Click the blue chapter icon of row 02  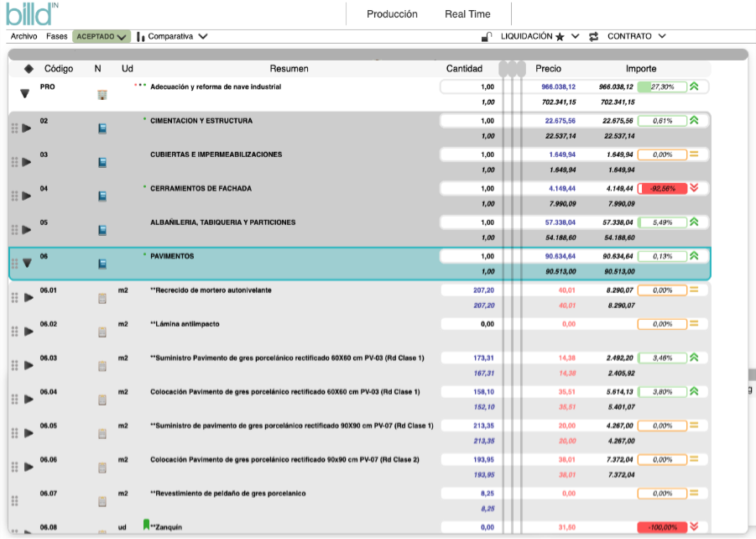[x=102, y=128]
